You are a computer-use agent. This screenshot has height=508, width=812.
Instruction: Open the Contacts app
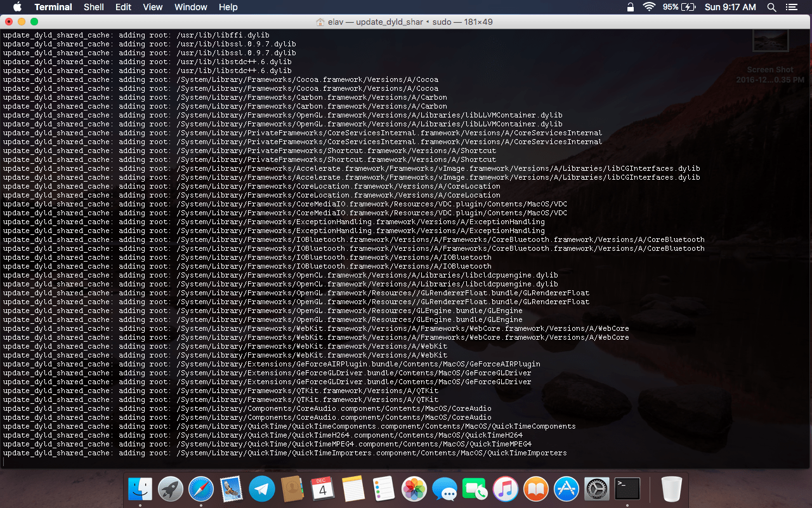click(x=292, y=489)
